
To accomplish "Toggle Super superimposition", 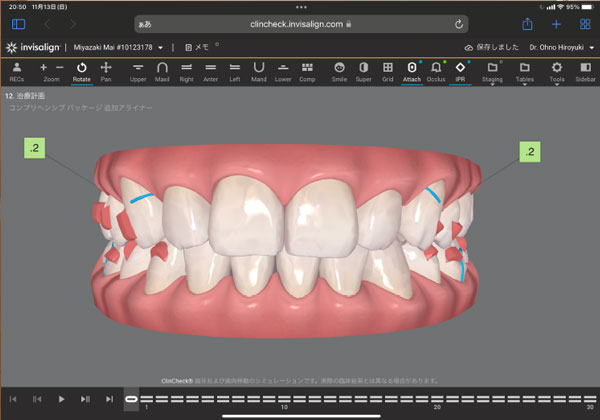I will [x=364, y=72].
